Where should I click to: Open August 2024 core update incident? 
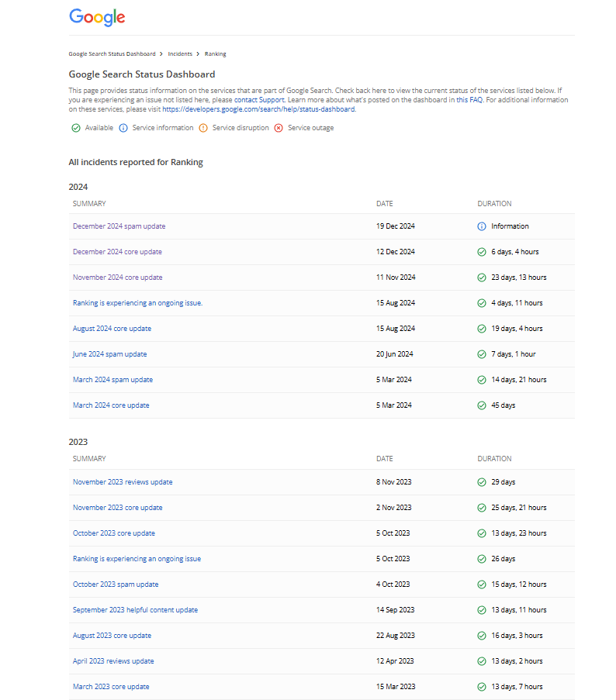pos(112,329)
